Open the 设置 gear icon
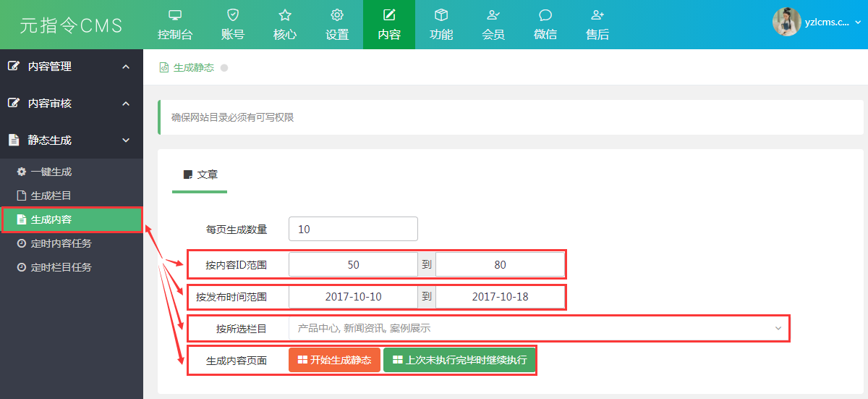 pyautogui.click(x=337, y=14)
